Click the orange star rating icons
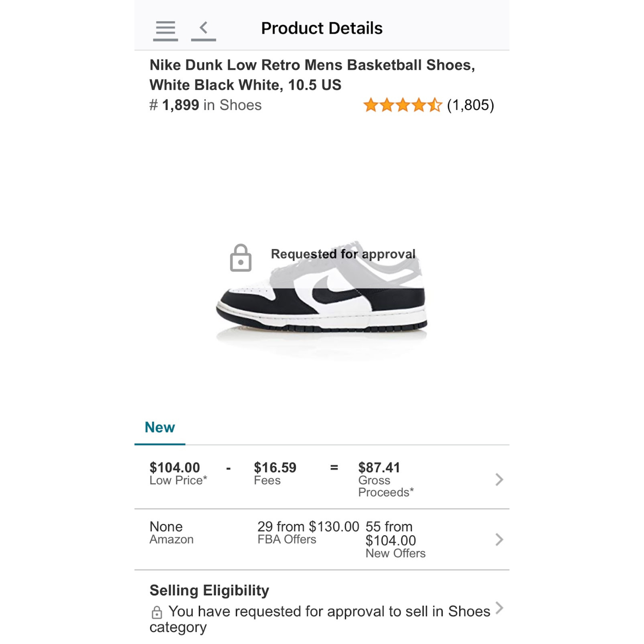Viewport: 644px width, 644px height. (x=402, y=105)
